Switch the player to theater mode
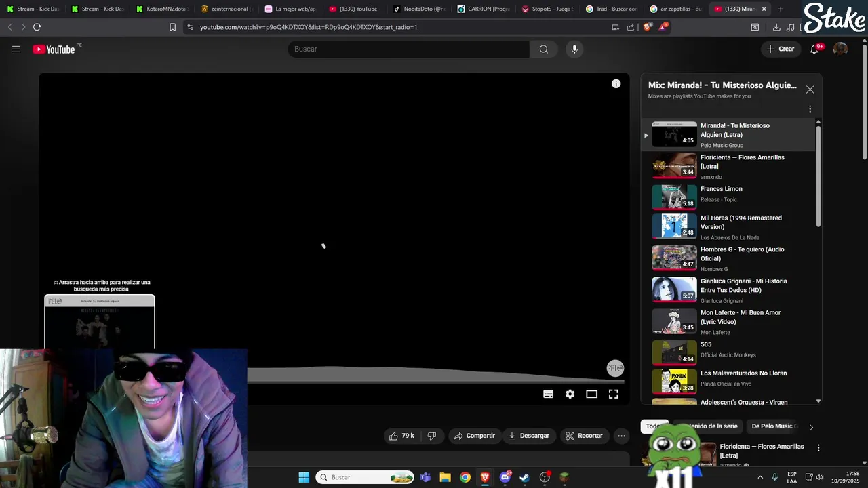Screen dimensions: 868x488 coord(591,394)
